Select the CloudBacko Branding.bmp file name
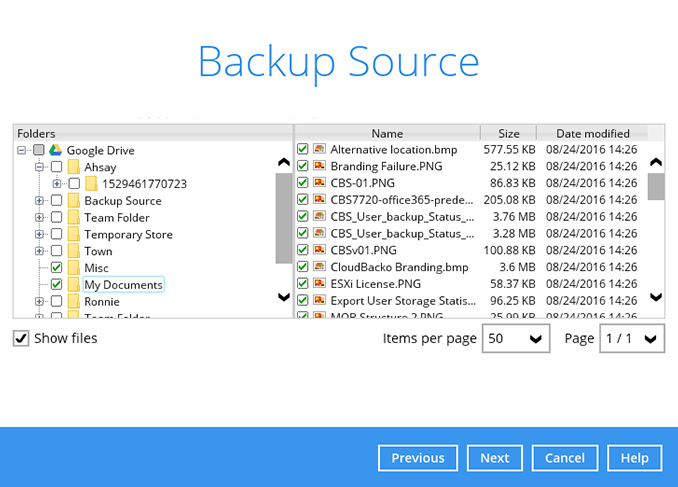The height and width of the screenshot is (487, 678). [x=399, y=267]
